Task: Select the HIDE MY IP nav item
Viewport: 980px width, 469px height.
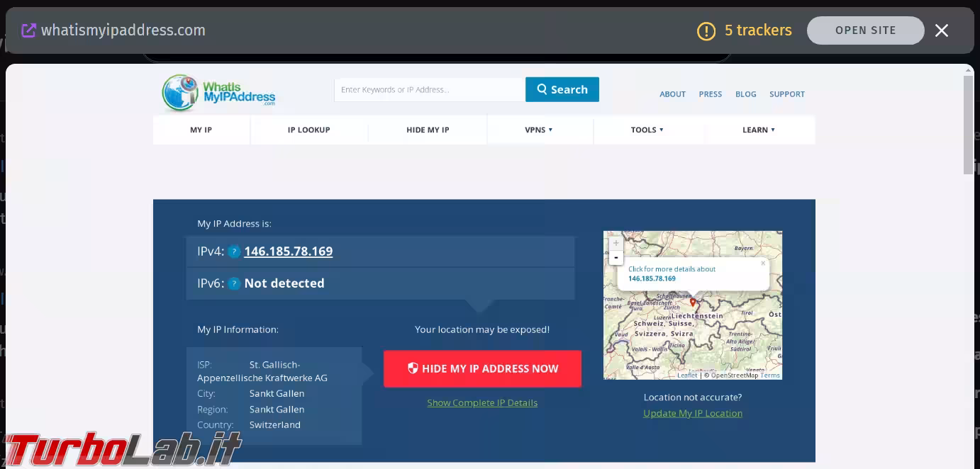Action: (x=428, y=130)
